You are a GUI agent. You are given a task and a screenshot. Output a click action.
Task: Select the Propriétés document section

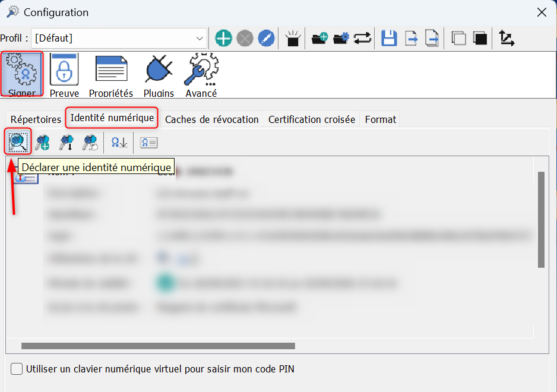(x=111, y=75)
